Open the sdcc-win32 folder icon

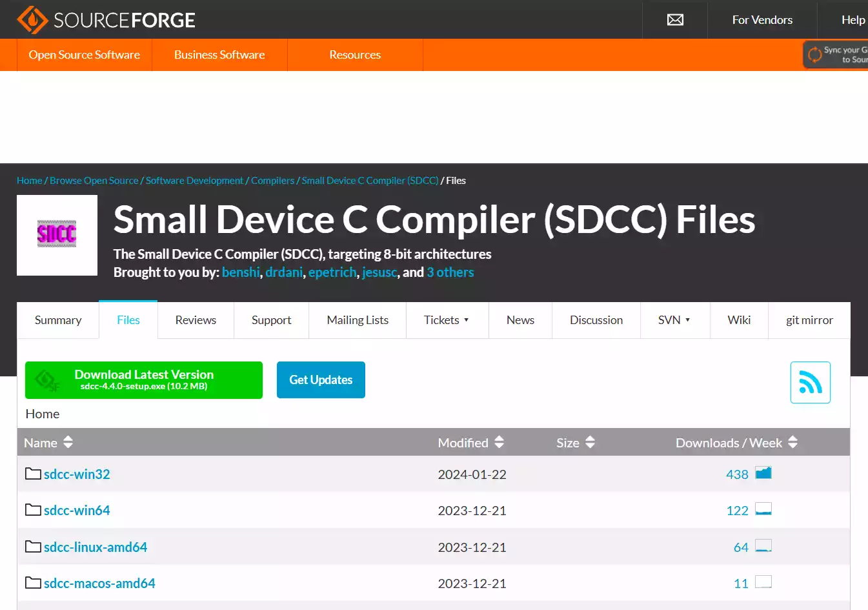point(33,474)
